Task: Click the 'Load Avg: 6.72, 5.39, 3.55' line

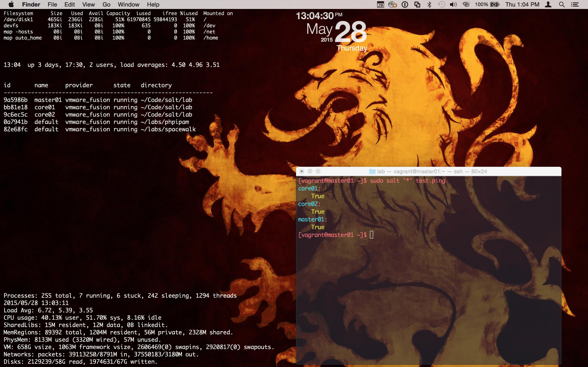Action: pos(48,310)
